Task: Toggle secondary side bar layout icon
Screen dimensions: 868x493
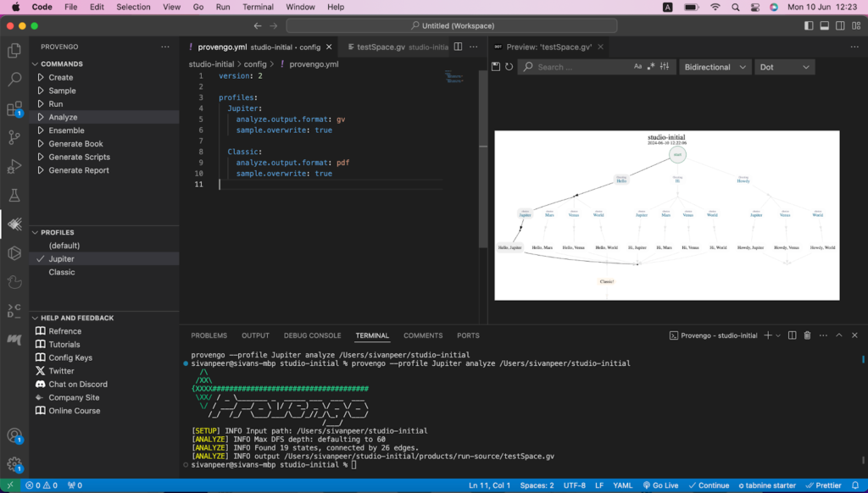Action: point(840,25)
